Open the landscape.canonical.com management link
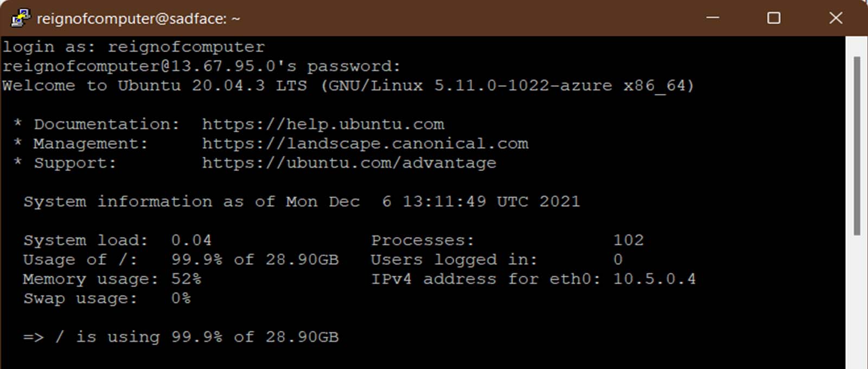This screenshot has width=868, height=369. (x=365, y=143)
